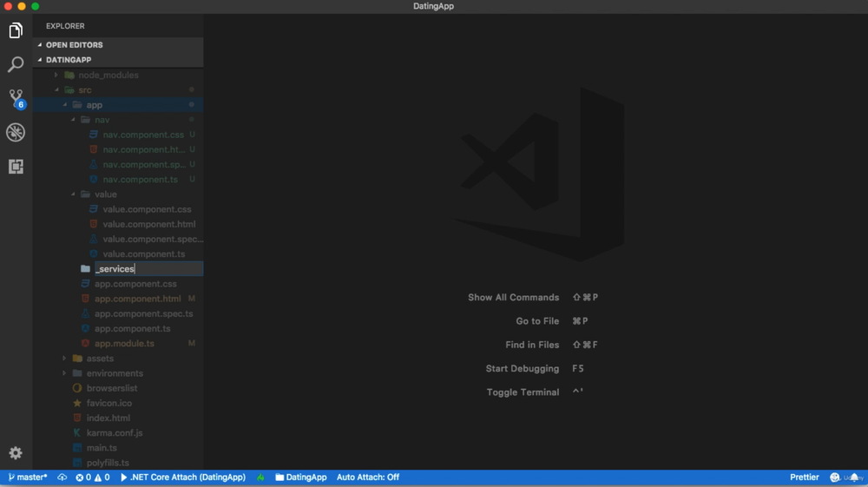The width and height of the screenshot is (868, 487).
Task: Open value.component.spec file
Action: tap(153, 239)
